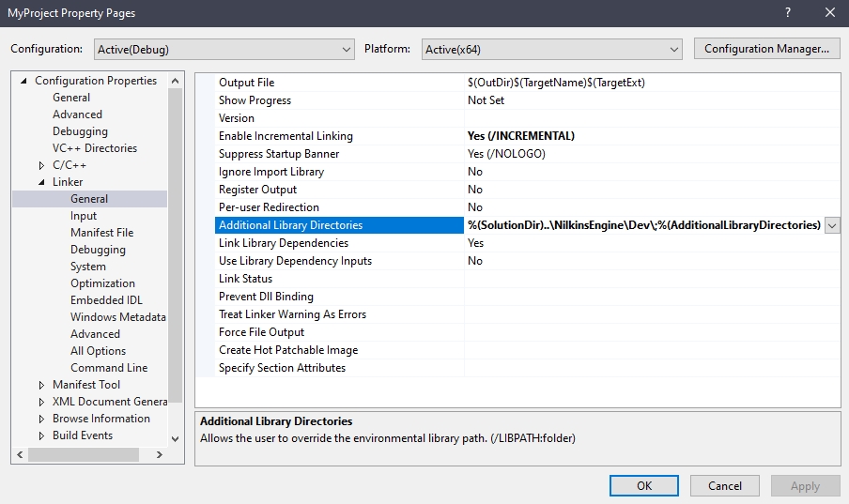Select the Ignore Import Library property
The width and height of the screenshot is (849, 504).
(x=528, y=172)
